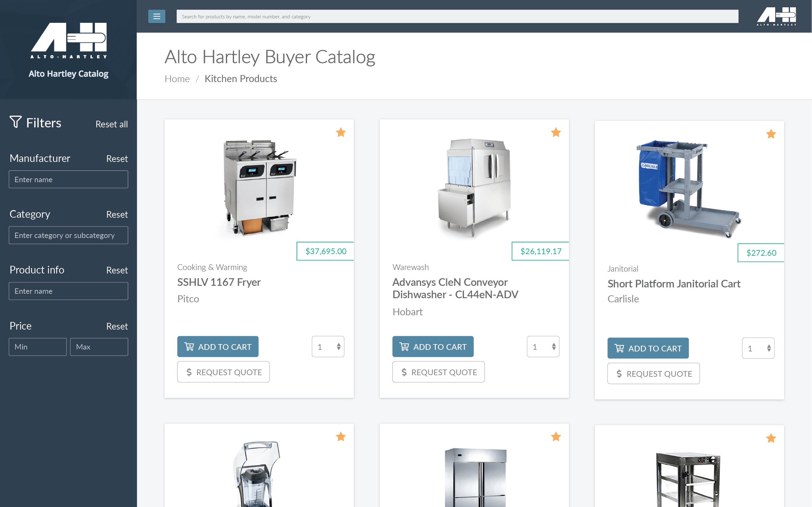Favorite the SSHLV 1167 Fryer
Screen dimensions: 812x507
tap(341, 132)
